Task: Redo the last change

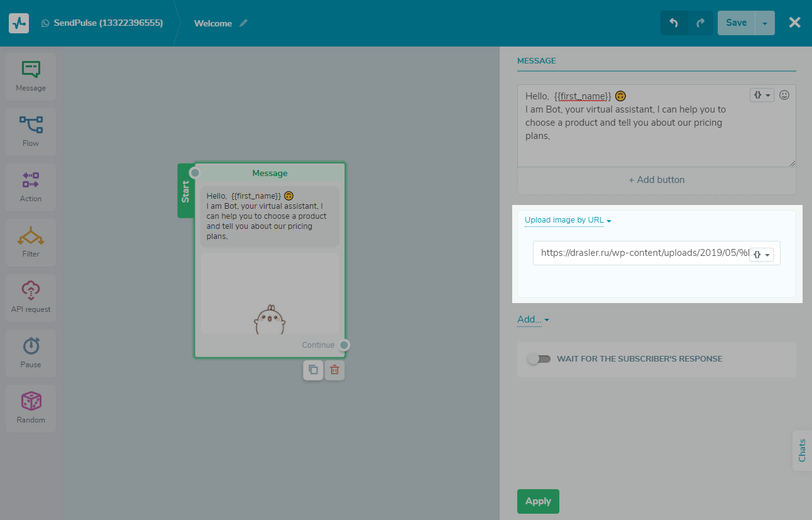Action: 700,23
